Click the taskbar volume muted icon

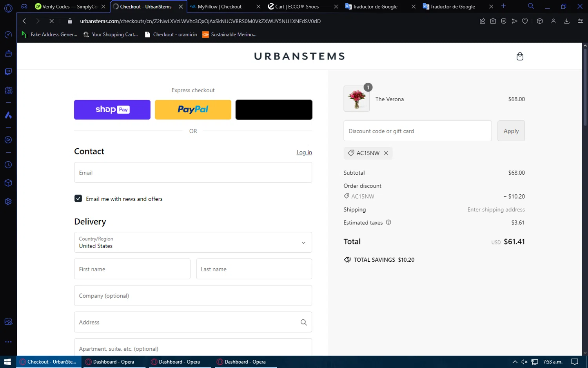pyautogui.click(x=524, y=362)
